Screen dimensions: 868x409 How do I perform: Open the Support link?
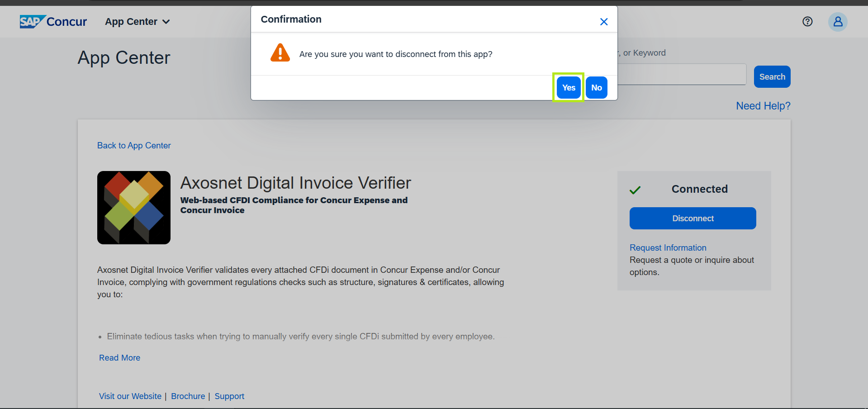tap(229, 396)
